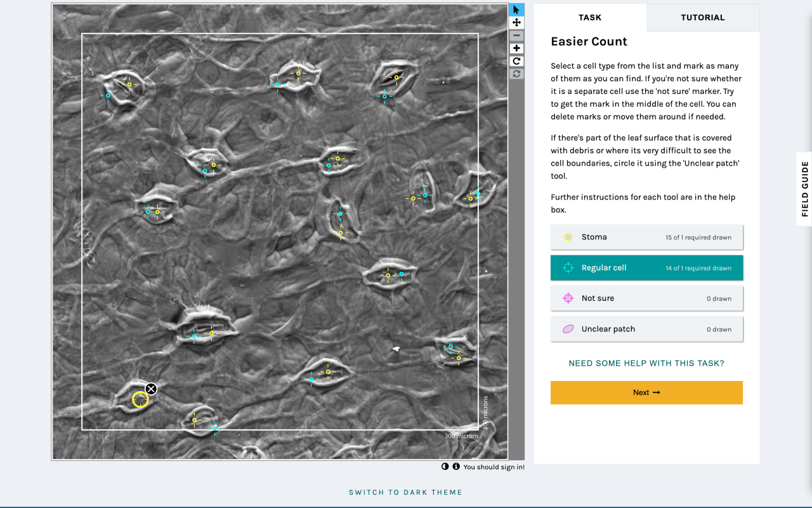Open the subject info icon
812x508 pixels.
pyautogui.click(x=456, y=467)
